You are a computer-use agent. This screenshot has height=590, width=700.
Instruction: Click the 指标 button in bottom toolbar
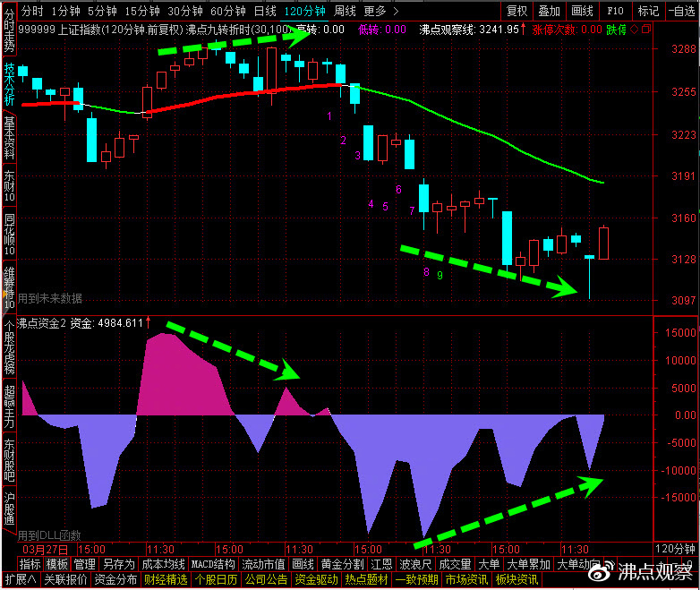[30, 564]
